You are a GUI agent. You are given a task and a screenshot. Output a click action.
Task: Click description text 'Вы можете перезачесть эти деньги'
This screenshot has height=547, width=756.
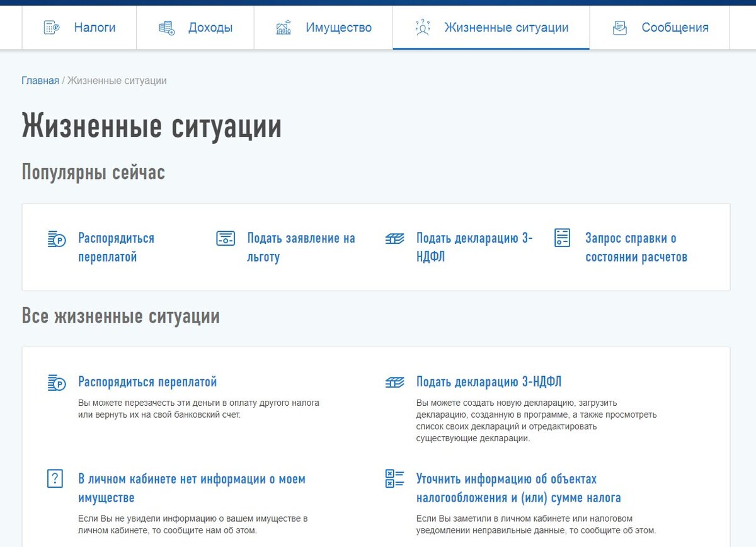coord(198,408)
